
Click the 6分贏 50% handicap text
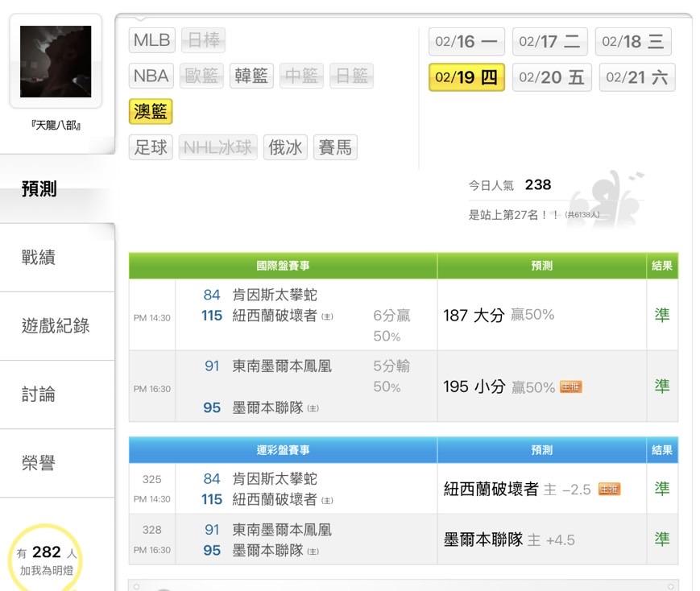391,326
